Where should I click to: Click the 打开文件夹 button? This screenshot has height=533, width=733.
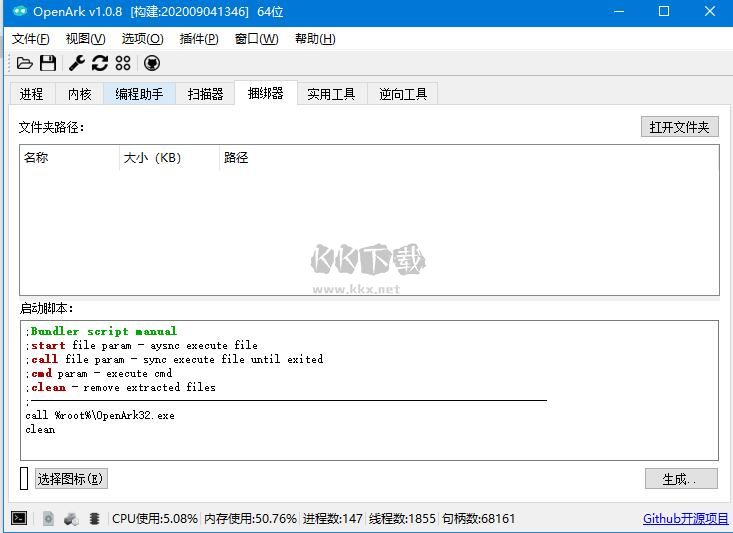pos(680,127)
